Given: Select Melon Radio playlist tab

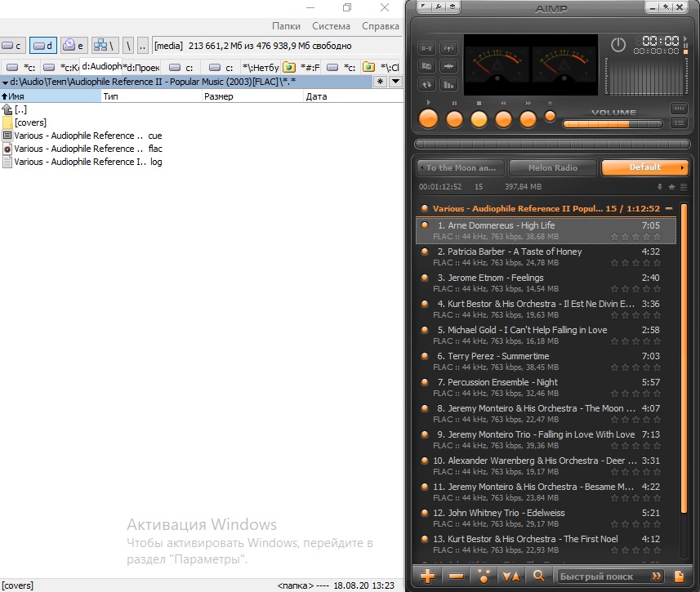Looking at the screenshot, I should 553,168.
